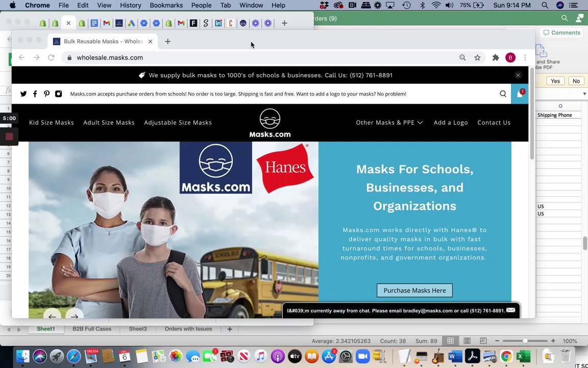This screenshot has width=588, height=368.
Task: Open the shopping cart with 1 item
Action: (x=520, y=94)
